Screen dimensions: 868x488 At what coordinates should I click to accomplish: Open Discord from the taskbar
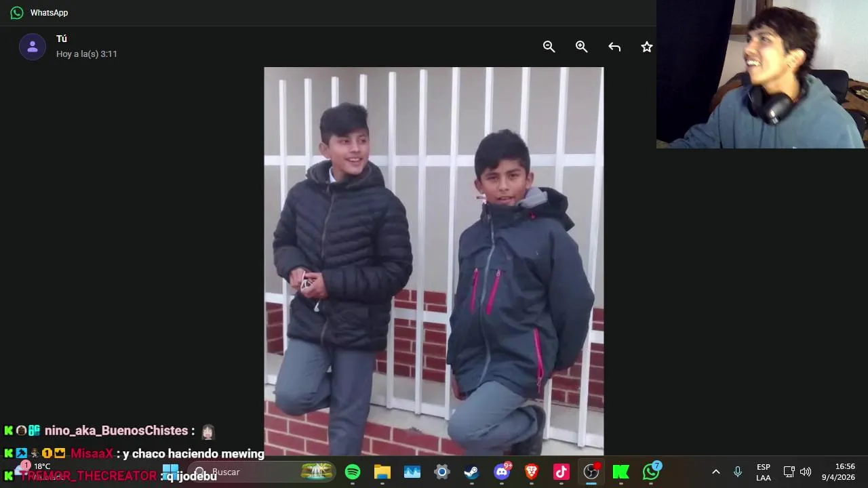point(502,471)
